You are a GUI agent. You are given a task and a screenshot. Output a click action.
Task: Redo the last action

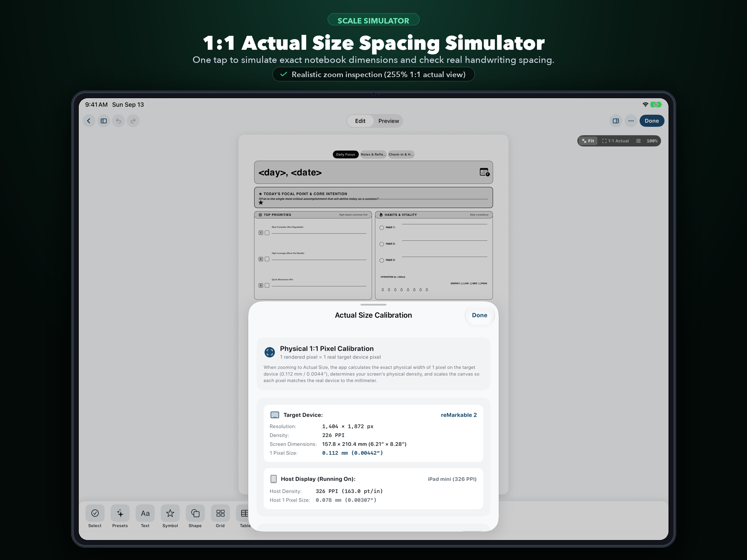(133, 121)
